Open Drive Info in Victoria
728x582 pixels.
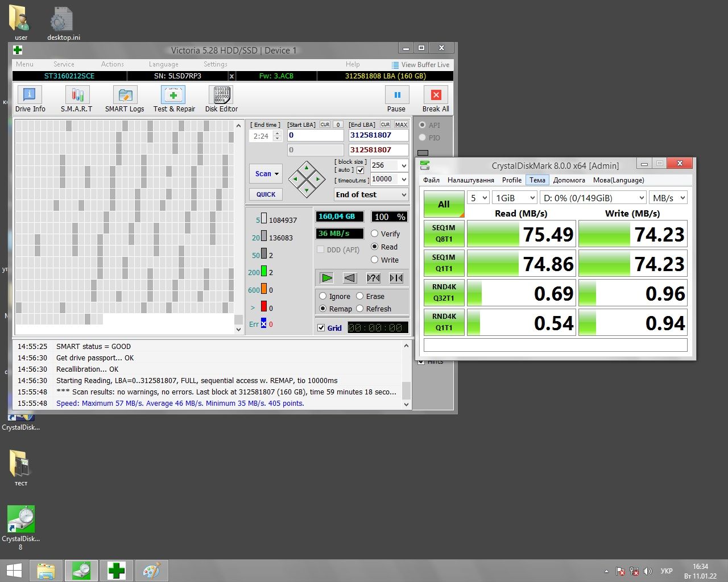pyautogui.click(x=30, y=99)
